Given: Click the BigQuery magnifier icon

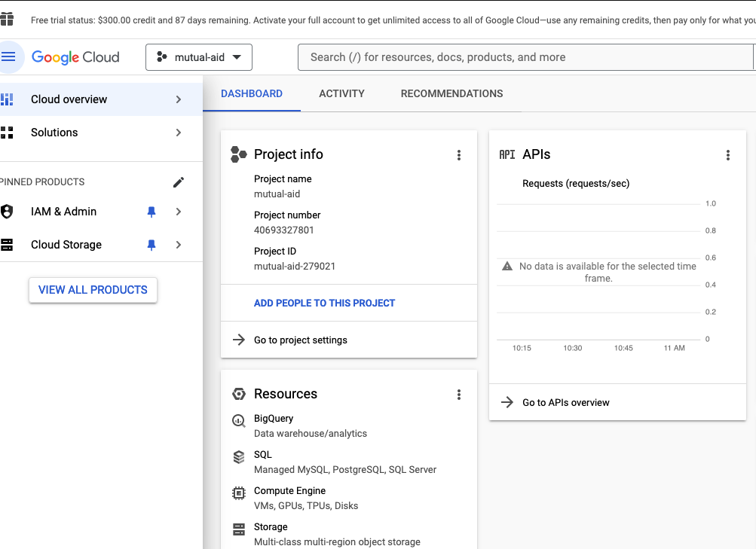Looking at the screenshot, I should pos(239,420).
